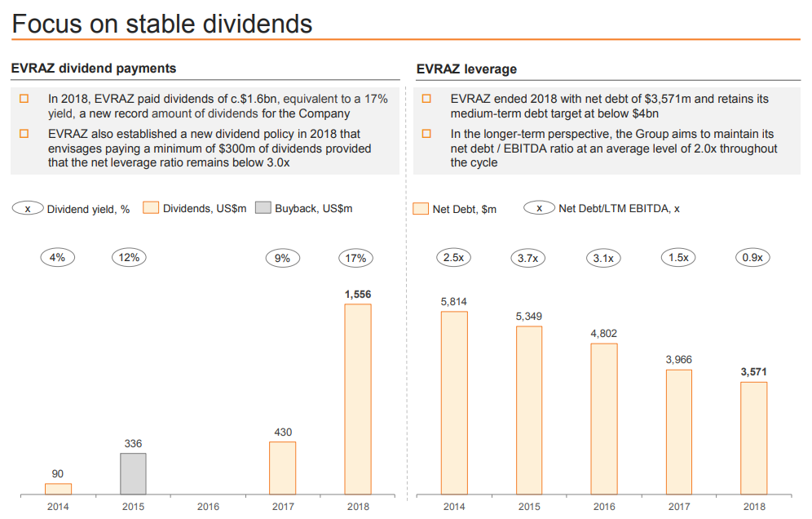This screenshot has width=812, height=519.
Task: Select the value label 1,556
Action: pos(358,295)
